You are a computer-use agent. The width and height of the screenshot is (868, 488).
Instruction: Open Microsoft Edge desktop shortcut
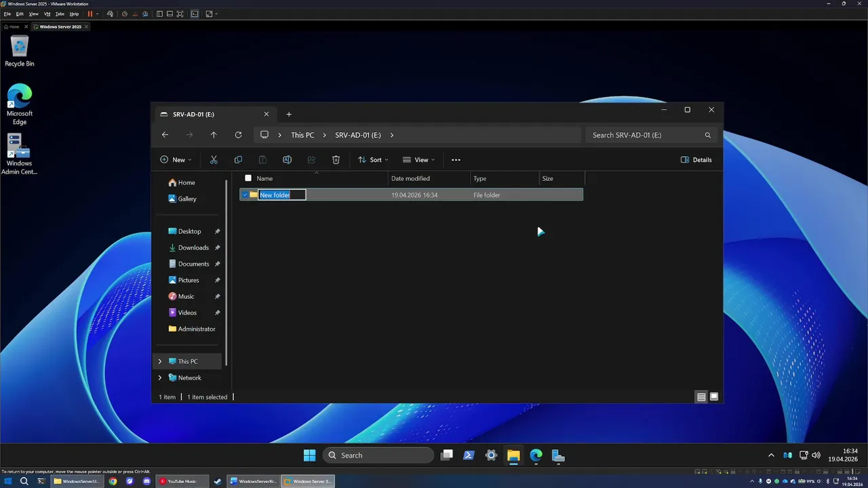tap(20, 104)
